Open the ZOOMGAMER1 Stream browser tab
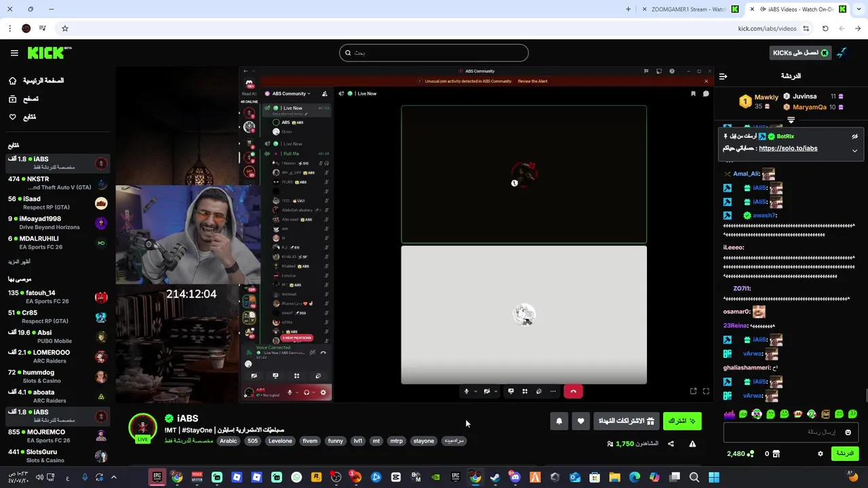Viewport: 868px width, 488px height. 690,9
